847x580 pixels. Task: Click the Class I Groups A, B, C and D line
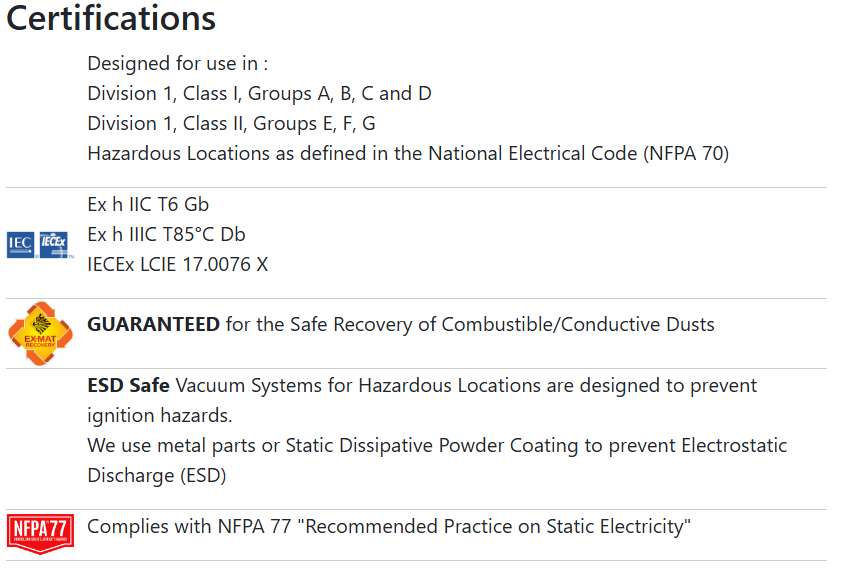point(259,94)
